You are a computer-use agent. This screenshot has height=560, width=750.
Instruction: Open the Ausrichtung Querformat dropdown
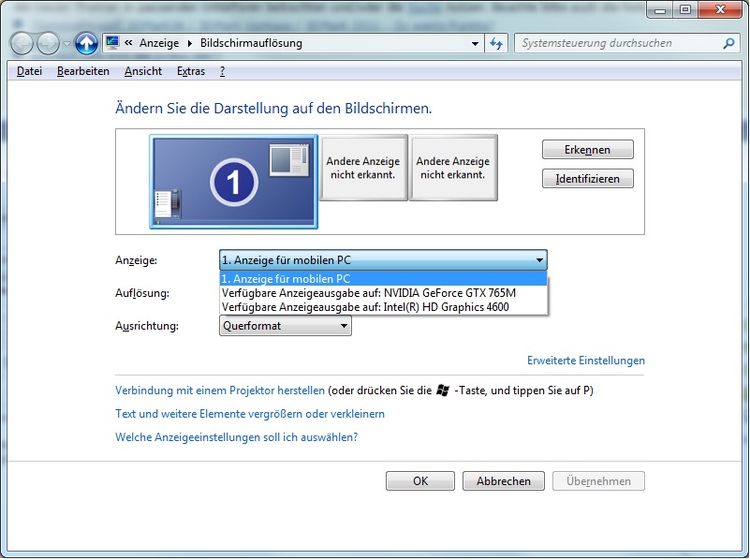[286, 326]
